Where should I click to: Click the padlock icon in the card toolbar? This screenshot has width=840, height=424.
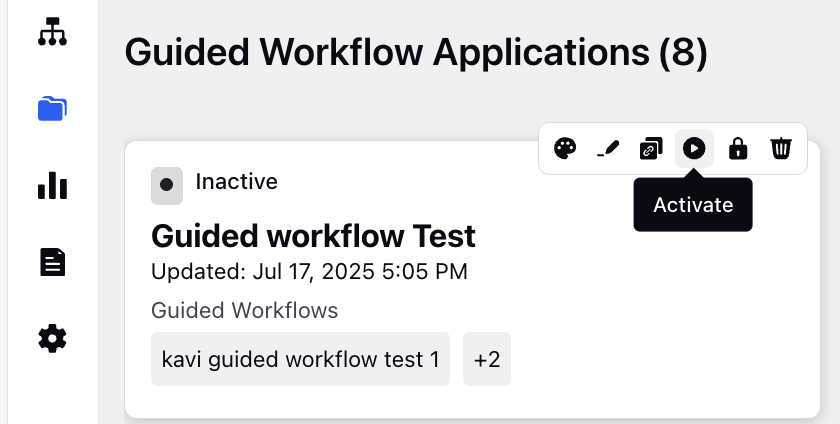(x=738, y=148)
